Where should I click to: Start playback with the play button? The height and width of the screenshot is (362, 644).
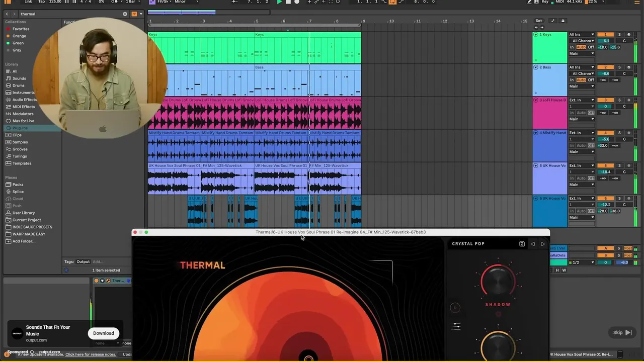point(279,2)
